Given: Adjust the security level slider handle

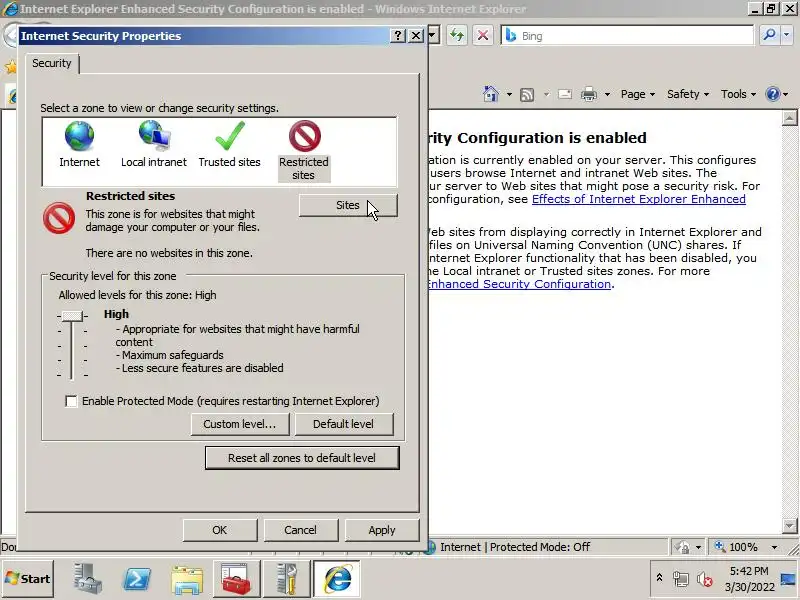Looking at the screenshot, I should pyautogui.click(x=72, y=316).
